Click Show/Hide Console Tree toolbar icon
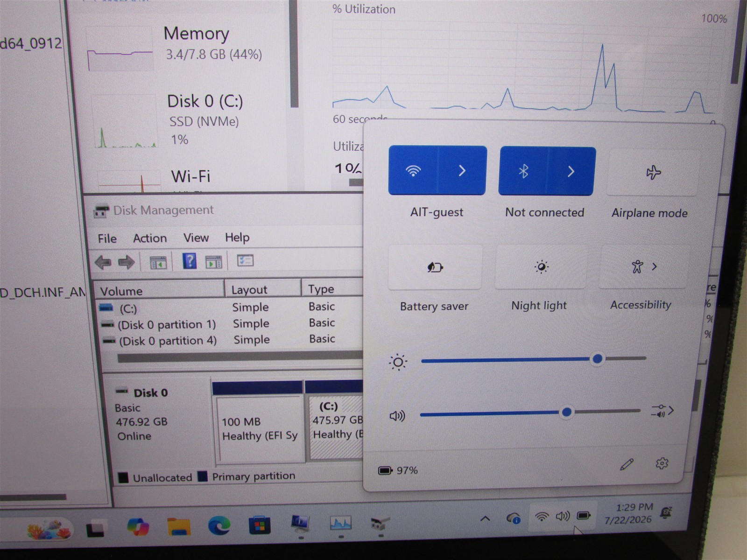 pos(158,262)
